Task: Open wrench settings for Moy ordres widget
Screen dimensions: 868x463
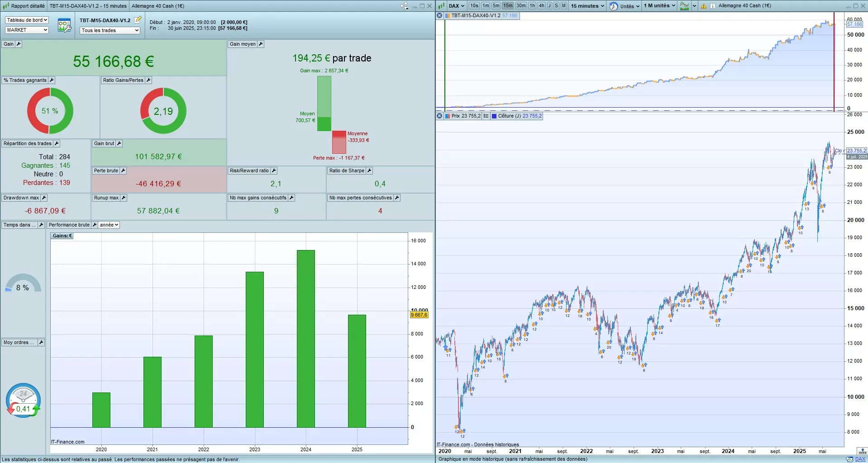Action: [x=41, y=342]
